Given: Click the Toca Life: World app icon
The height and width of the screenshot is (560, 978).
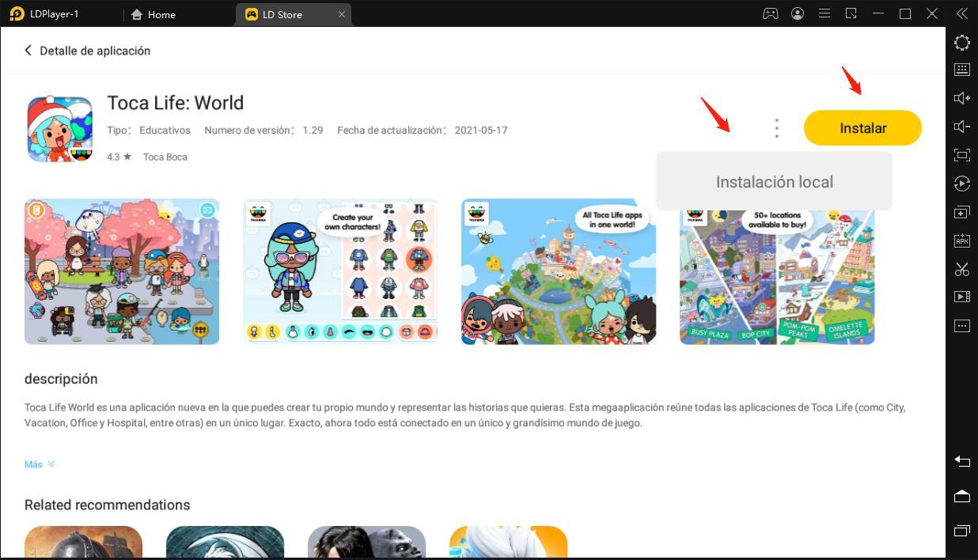Looking at the screenshot, I should (x=60, y=128).
